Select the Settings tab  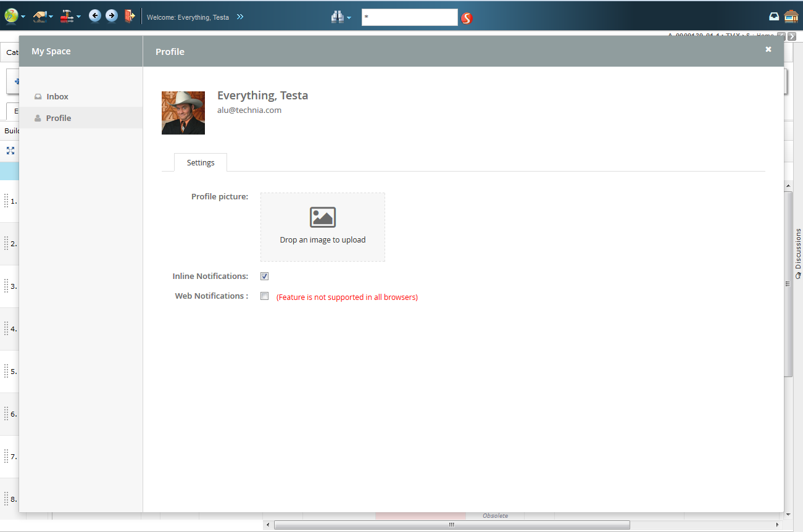pyautogui.click(x=201, y=162)
